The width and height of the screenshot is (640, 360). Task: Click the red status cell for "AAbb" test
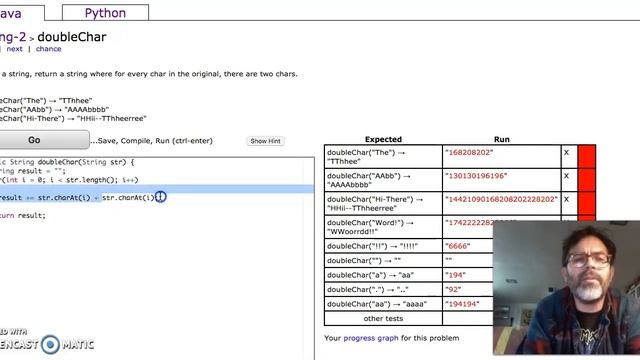(587, 180)
